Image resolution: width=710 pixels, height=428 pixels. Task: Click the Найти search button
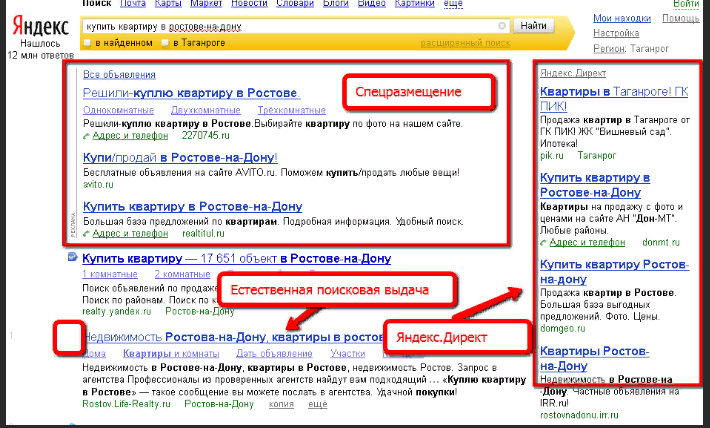point(533,26)
